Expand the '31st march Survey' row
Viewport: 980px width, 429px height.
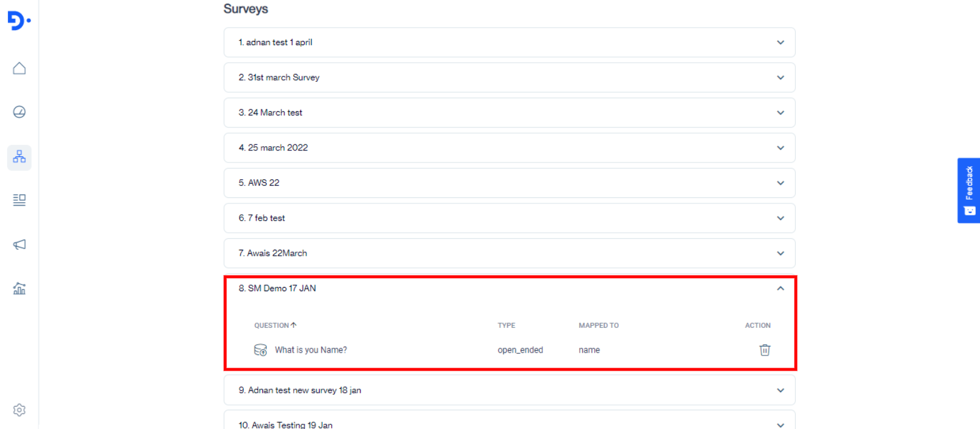click(780, 78)
